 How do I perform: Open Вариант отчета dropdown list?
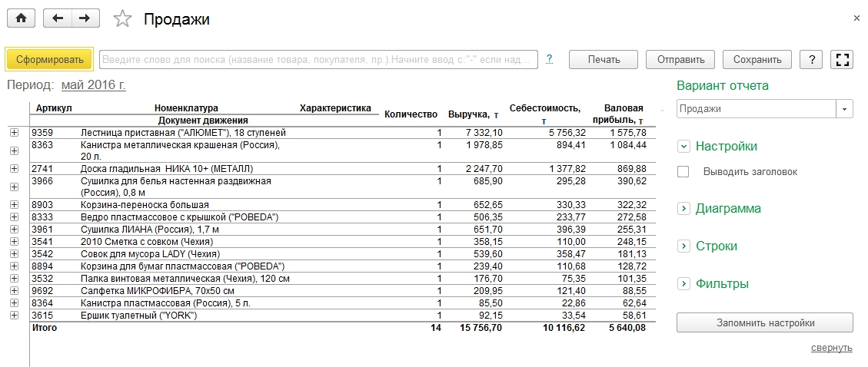pos(844,109)
